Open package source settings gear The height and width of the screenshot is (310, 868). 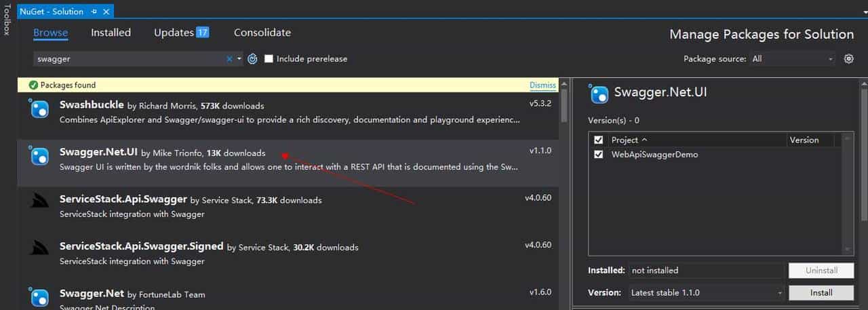pyautogui.click(x=848, y=59)
